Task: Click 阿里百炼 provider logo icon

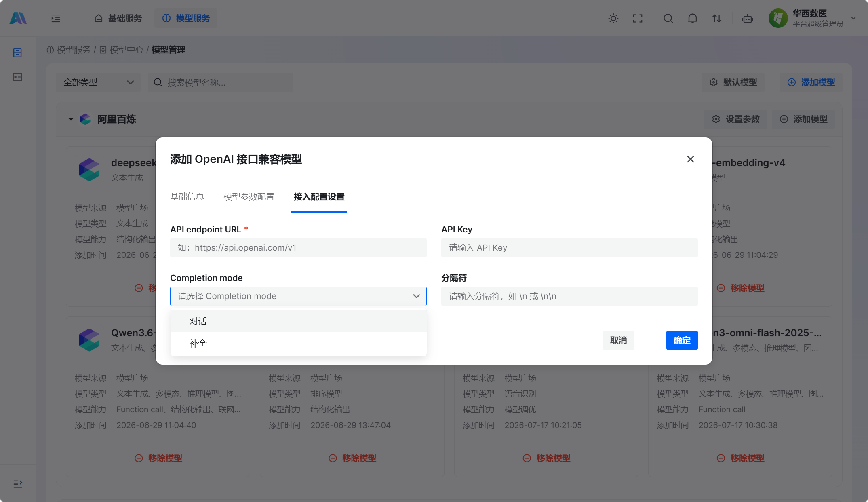Action: 85,119
